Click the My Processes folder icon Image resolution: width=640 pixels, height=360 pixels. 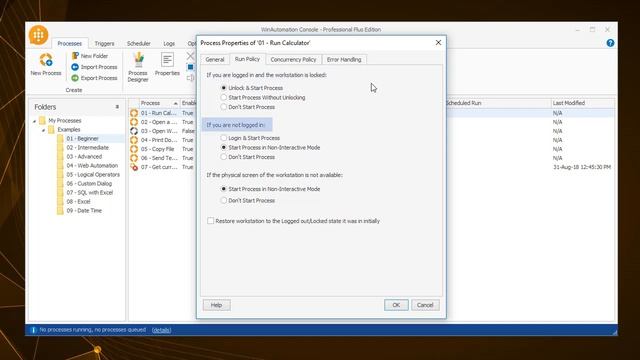(42, 120)
